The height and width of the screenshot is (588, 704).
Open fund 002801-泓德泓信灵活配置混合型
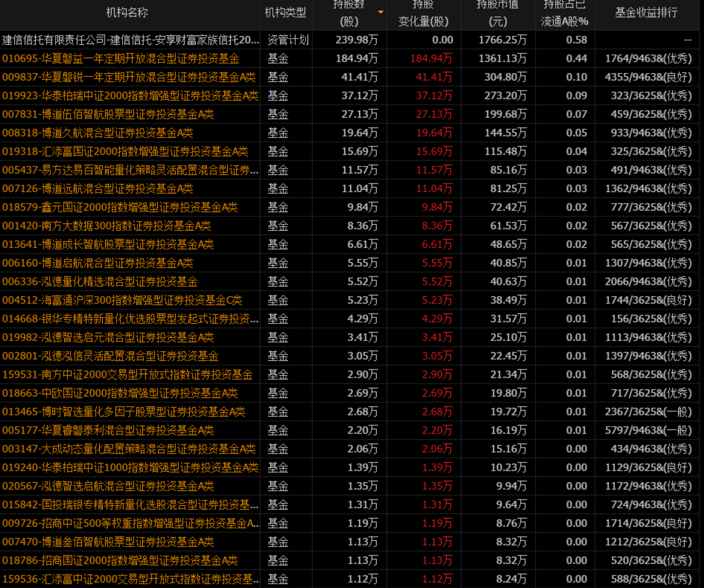pos(110,356)
